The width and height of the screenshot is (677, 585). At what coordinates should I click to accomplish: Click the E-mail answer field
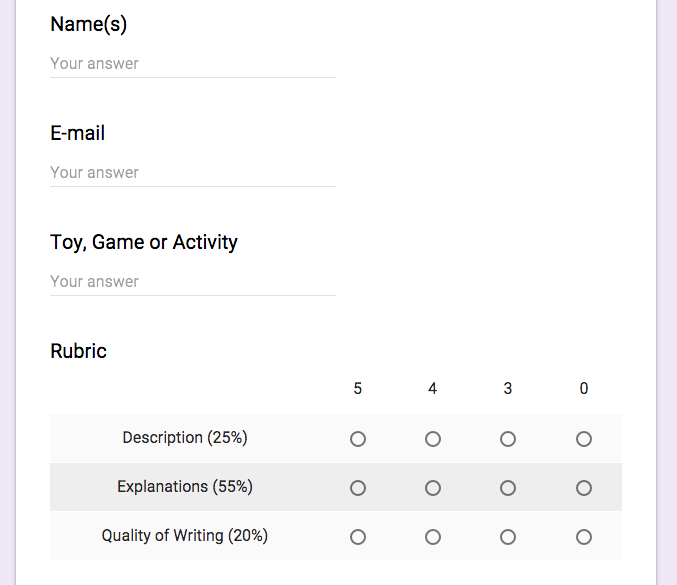pyautogui.click(x=192, y=173)
